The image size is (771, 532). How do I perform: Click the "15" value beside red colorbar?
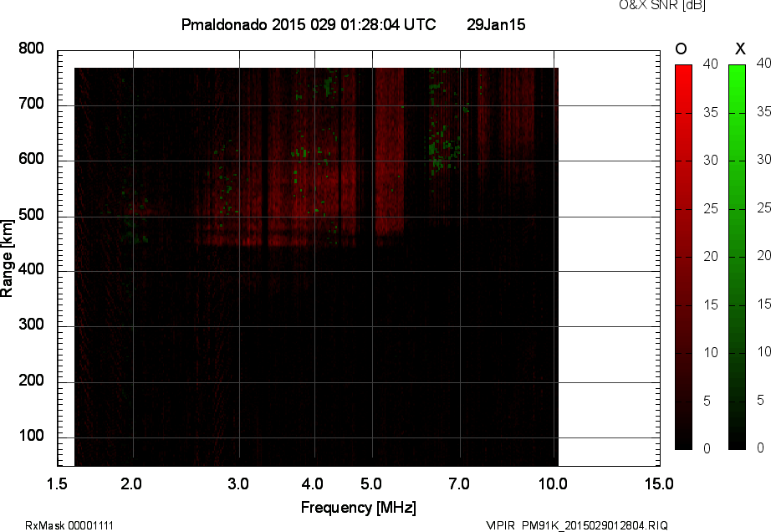pyautogui.click(x=711, y=304)
